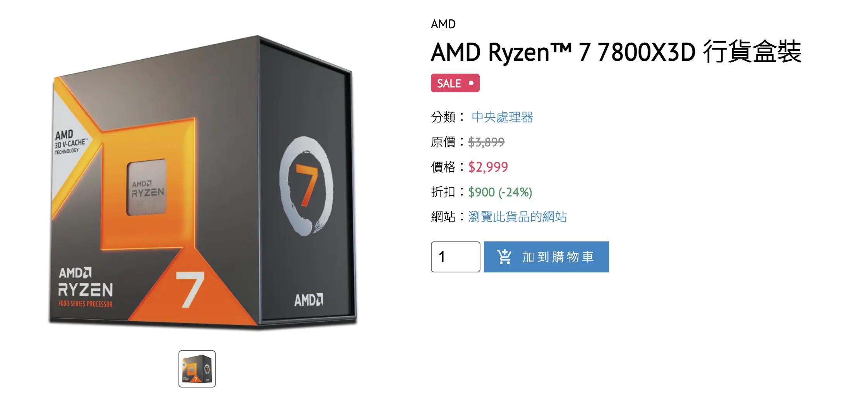Click the large white 7 on the orange triangle
The image size is (868, 403).
pos(190,289)
